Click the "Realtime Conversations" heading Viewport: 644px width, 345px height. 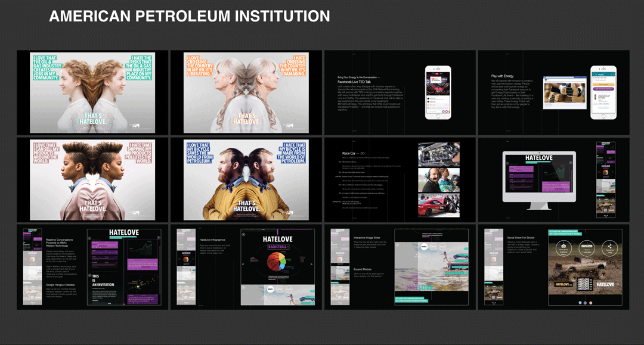60,240
